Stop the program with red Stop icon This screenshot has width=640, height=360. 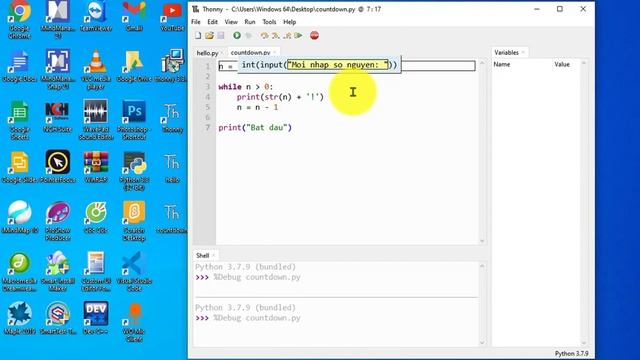click(314, 36)
